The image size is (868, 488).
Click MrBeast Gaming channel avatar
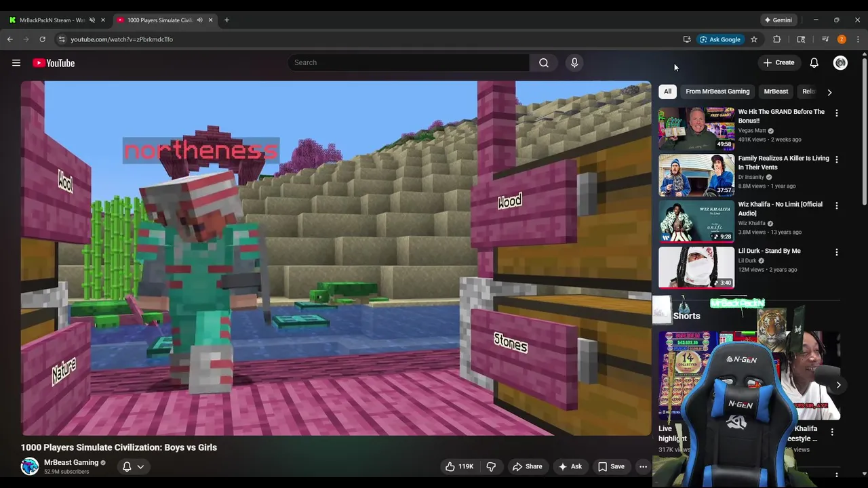coord(30,466)
